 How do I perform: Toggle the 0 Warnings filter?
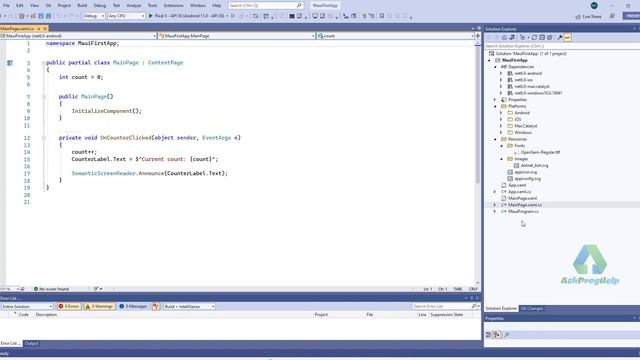(x=99, y=306)
